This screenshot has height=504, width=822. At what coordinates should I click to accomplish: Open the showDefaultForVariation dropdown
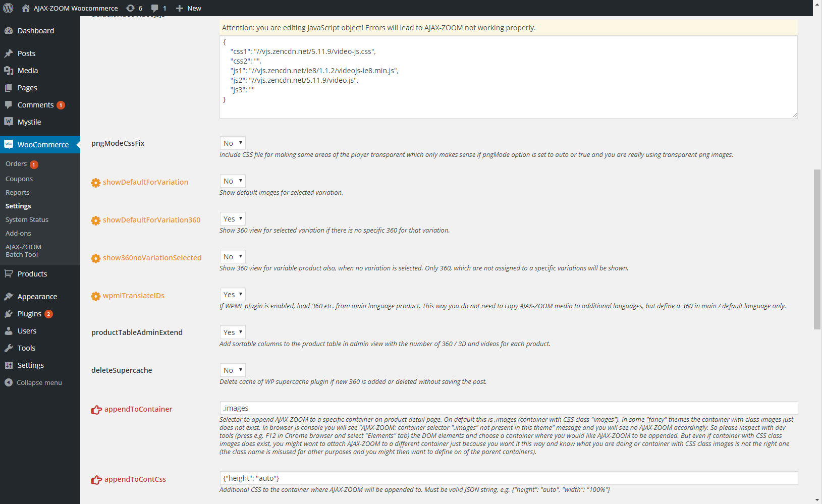tap(233, 181)
